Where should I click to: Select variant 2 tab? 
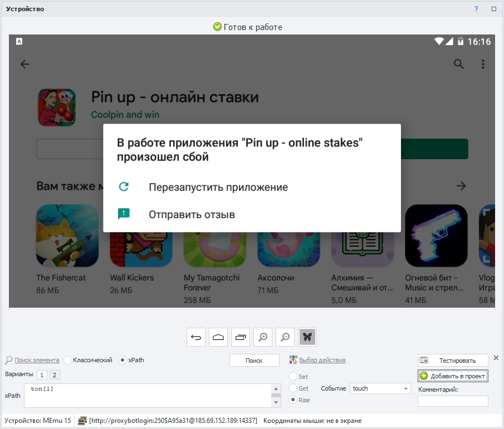(55, 374)
